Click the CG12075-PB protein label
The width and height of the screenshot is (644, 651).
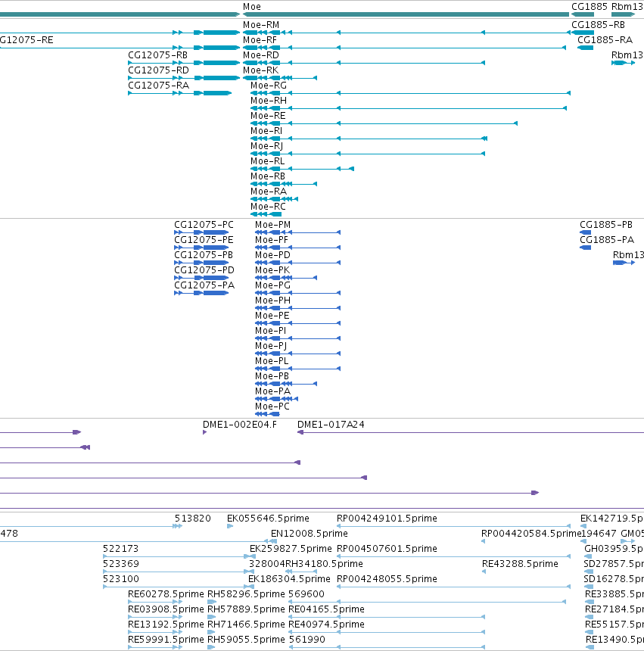coord(204,255)
